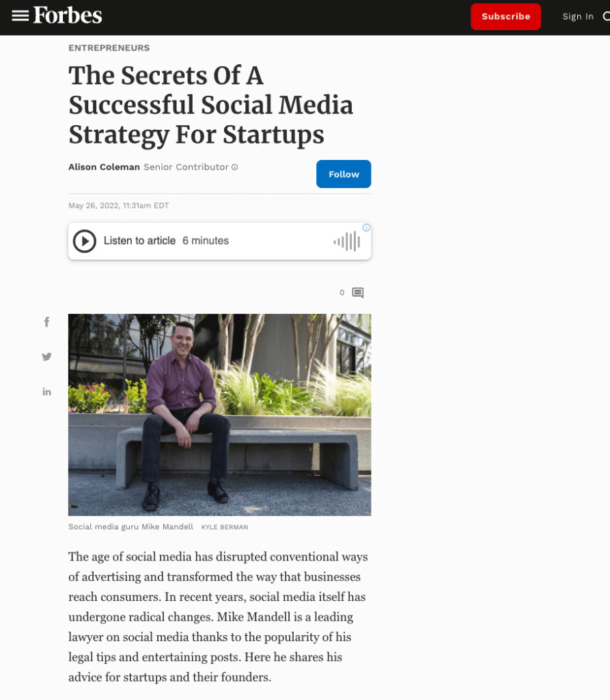Share article on Facebook
Screen dimensions: 610x700
47,322
